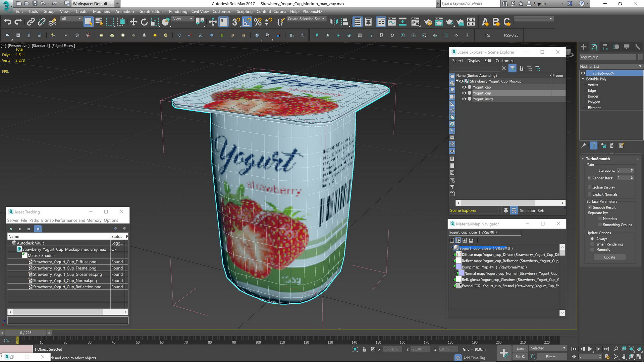Enable the Explicit Normals checkbox

pyautogui.click(x=589, y=194)
